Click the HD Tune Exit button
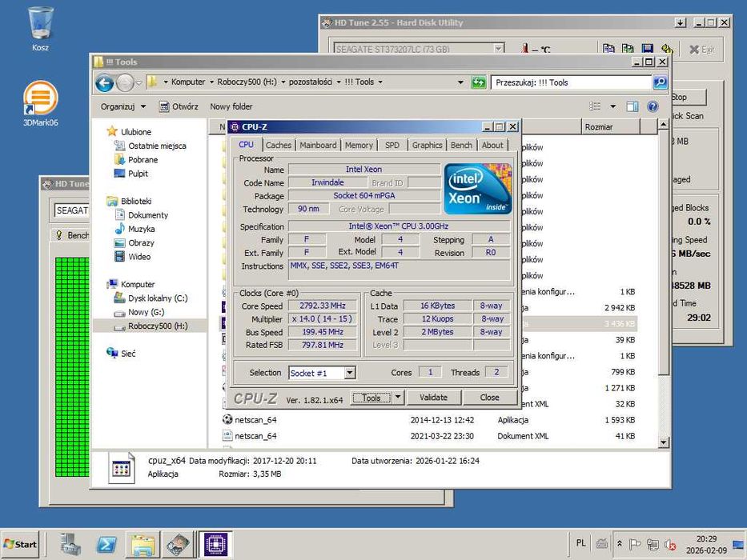This screenshot has height=560, width=747. pyautogui.click(x=702, y=49)
